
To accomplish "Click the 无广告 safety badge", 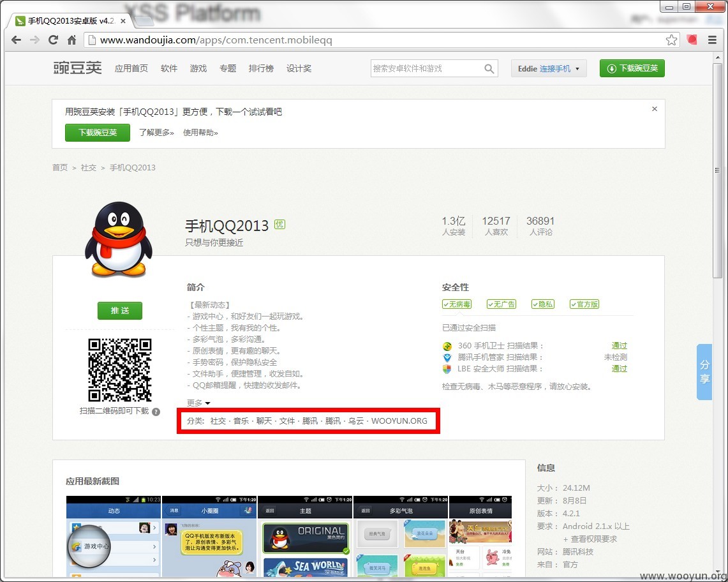I will pos(501,304).
